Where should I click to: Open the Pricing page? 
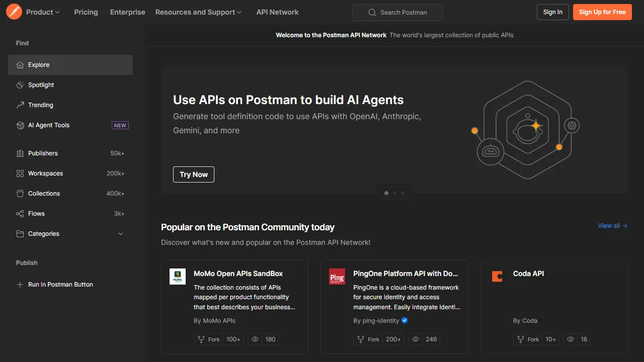pos(86,12)
